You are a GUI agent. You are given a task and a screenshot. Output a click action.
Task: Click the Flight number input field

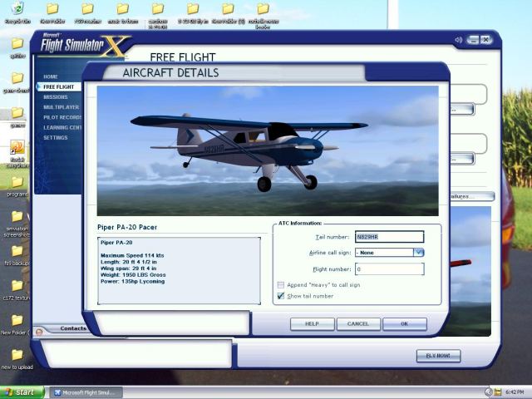click(x=389, y=269)
